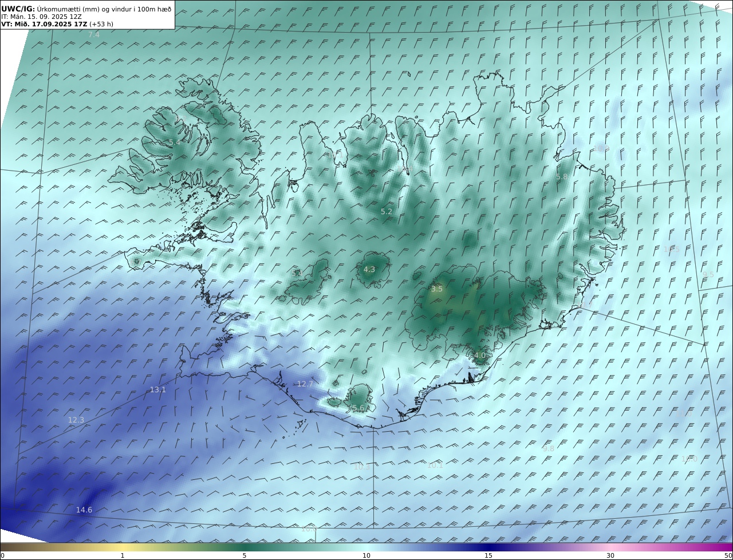Select the 3.5 value on the large glacier

coord(437,289)
